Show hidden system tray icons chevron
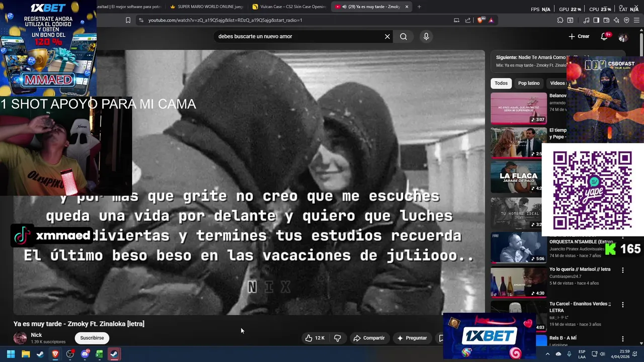Screen dimensions: 644x362 click(x=547, y=354)
